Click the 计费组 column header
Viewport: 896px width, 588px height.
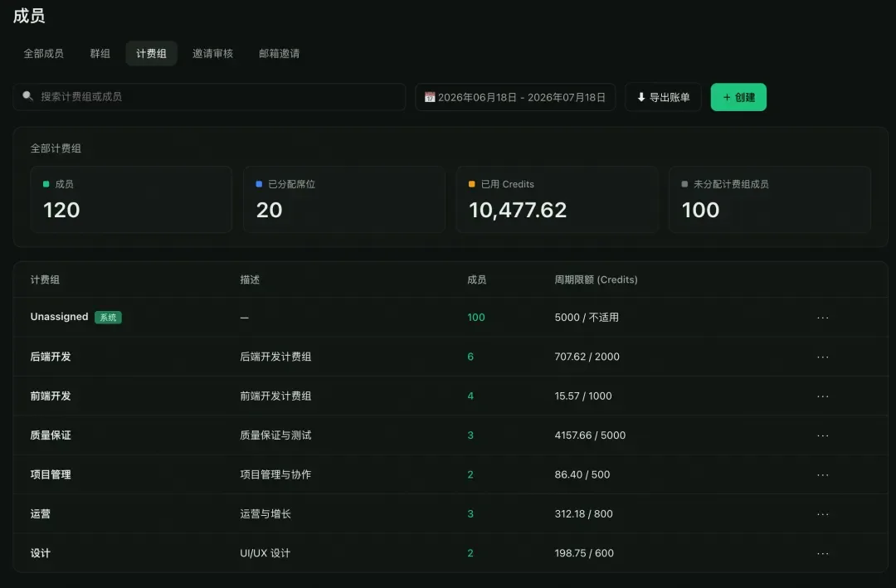coord(45,279)
